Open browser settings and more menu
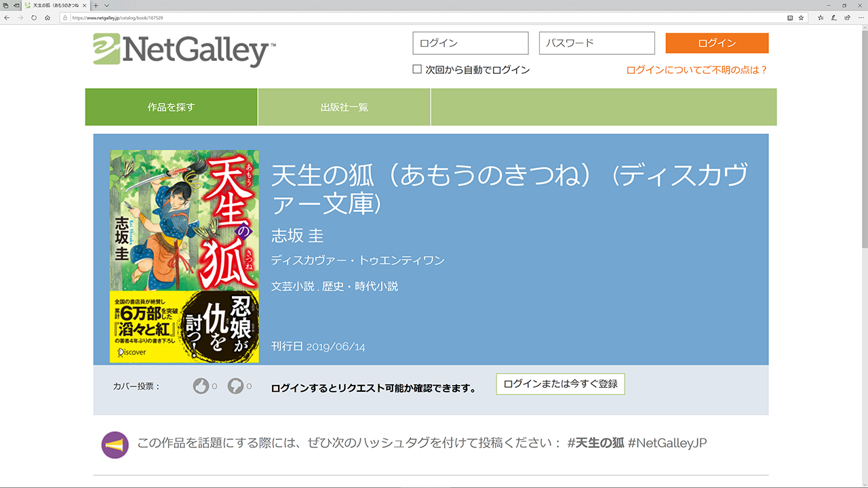Screen dimensions: 868x488 861,18
